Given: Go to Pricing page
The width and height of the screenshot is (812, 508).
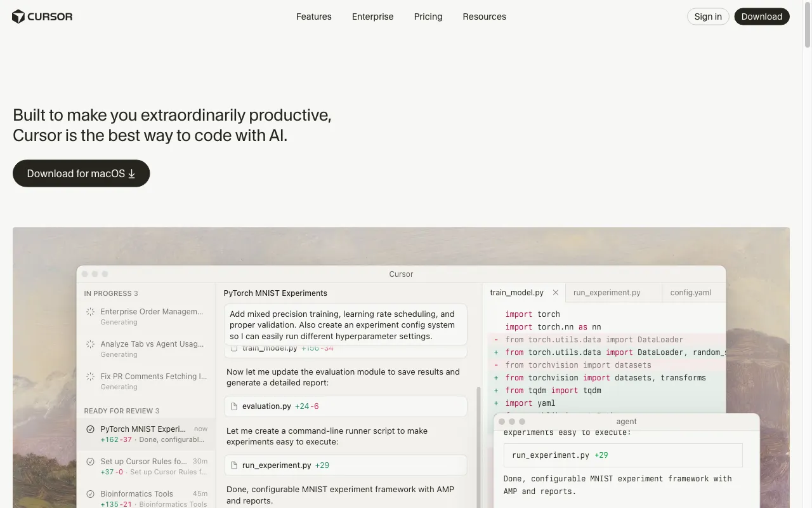Looking at the screenshot, I should (x=428, y=17).
